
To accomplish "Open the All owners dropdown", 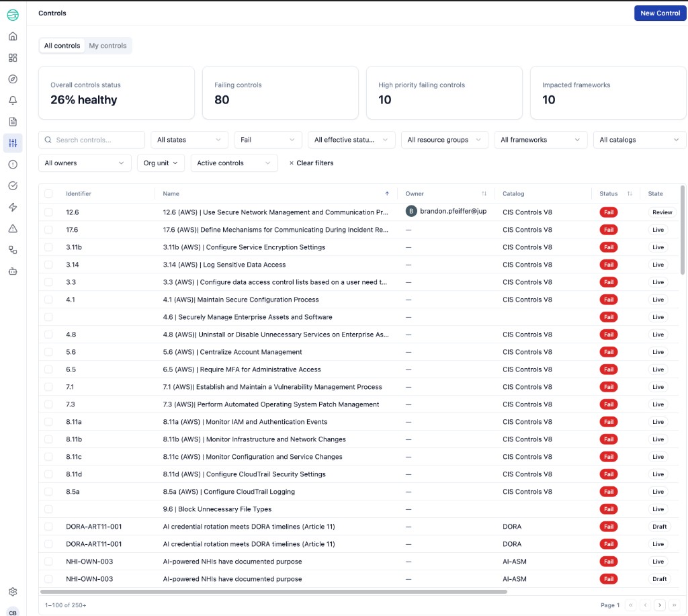I will pyautogui.click(x=85, y=163).
